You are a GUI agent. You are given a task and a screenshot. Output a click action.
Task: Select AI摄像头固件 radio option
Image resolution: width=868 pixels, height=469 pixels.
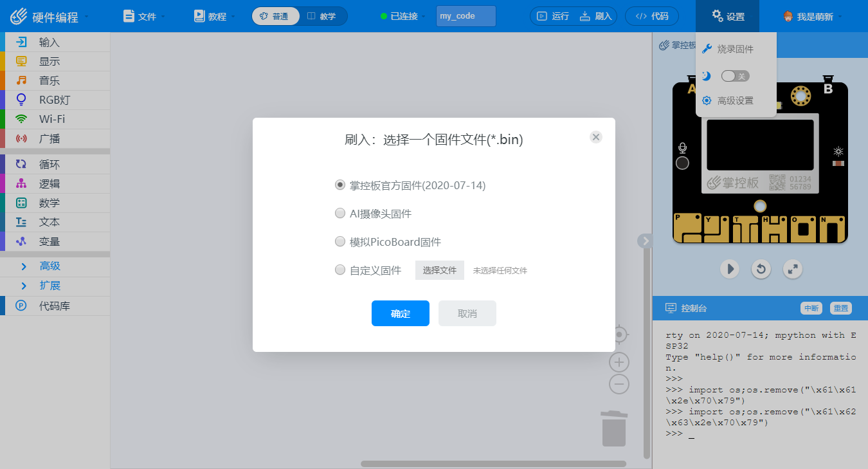[340, 213]
